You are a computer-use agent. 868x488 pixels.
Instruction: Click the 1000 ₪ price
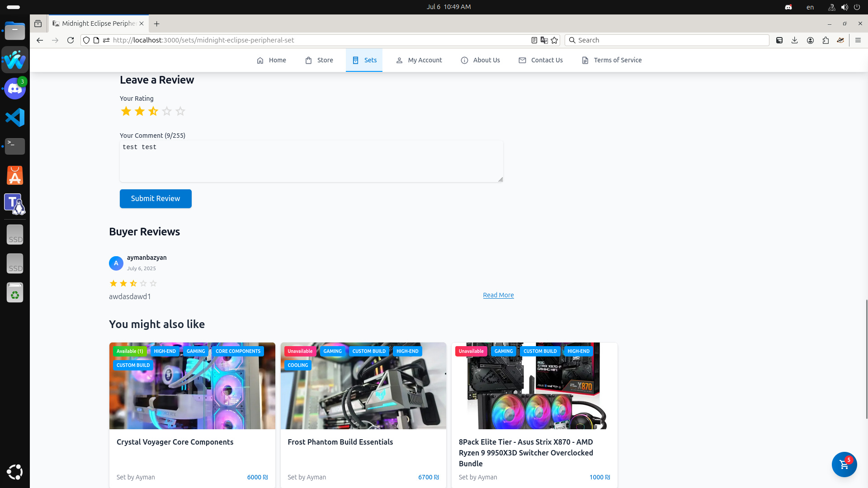[x=600, y=477]
